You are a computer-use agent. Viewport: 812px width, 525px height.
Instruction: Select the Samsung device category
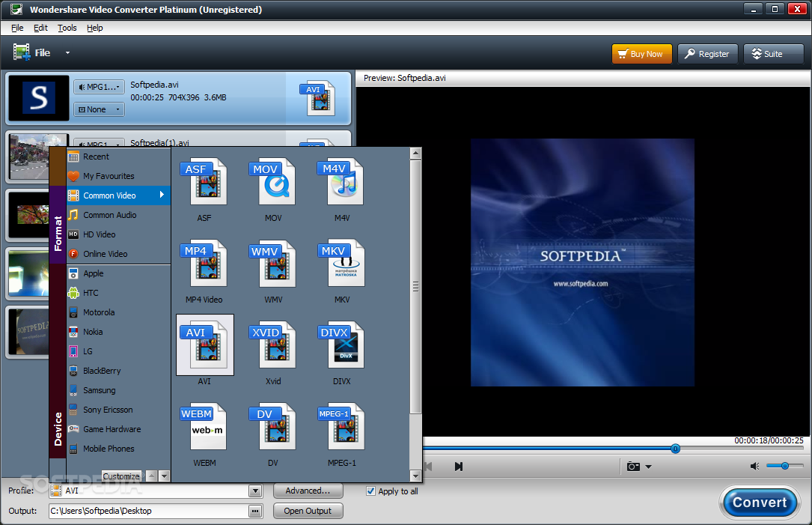[x=118, y=390]
